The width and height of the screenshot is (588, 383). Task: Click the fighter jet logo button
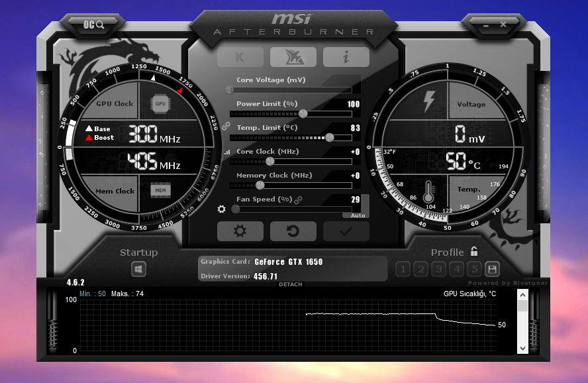click(293, 57)
